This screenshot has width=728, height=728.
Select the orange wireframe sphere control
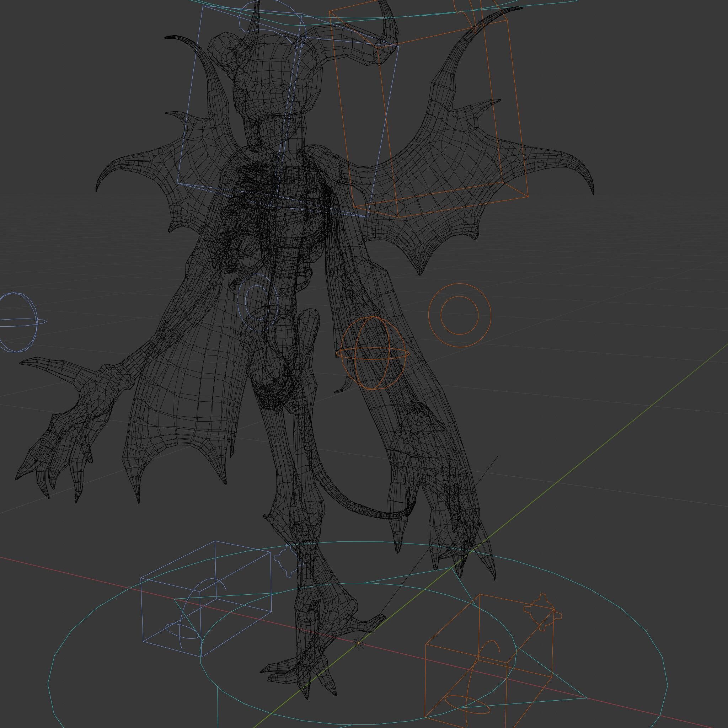[x=373, y=353]
